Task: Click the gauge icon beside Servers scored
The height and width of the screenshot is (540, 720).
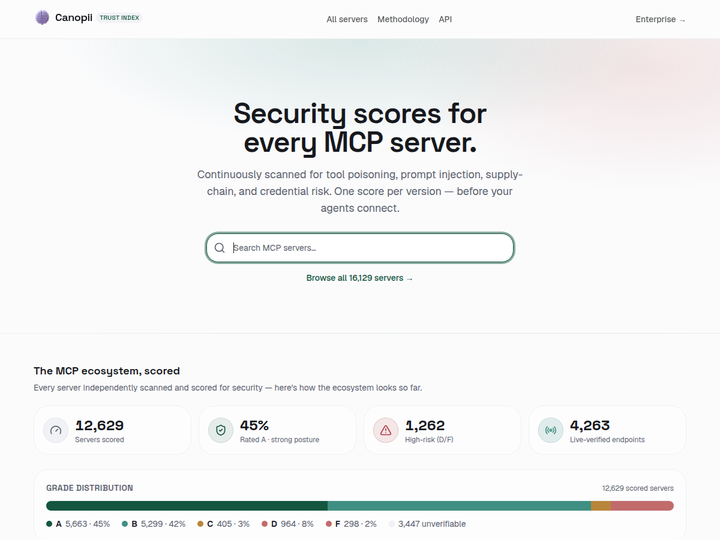Action: 56,430
